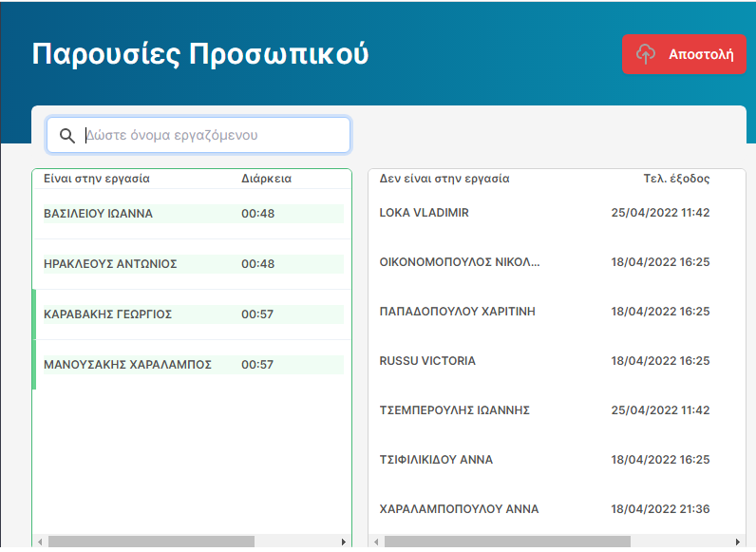This screenshot has width=756, height=552.
Task: Click the Είναι στην εργασία column header
Action: [97, 179]
